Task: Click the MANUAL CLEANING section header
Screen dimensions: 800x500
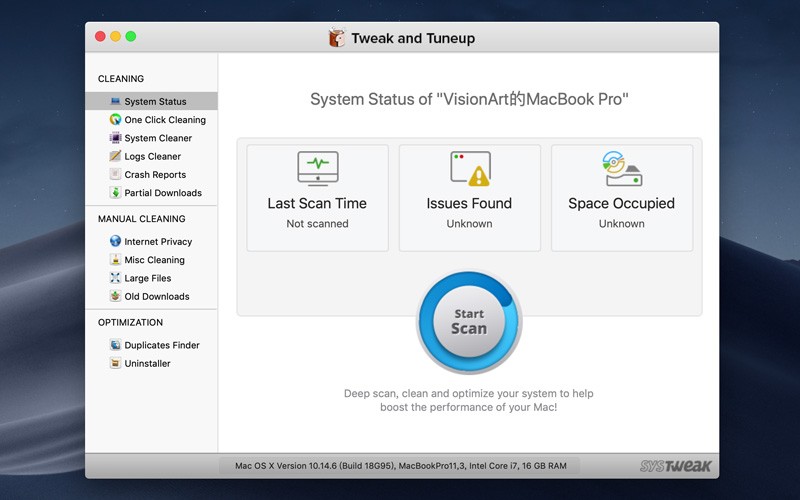Action: [142, 218]
